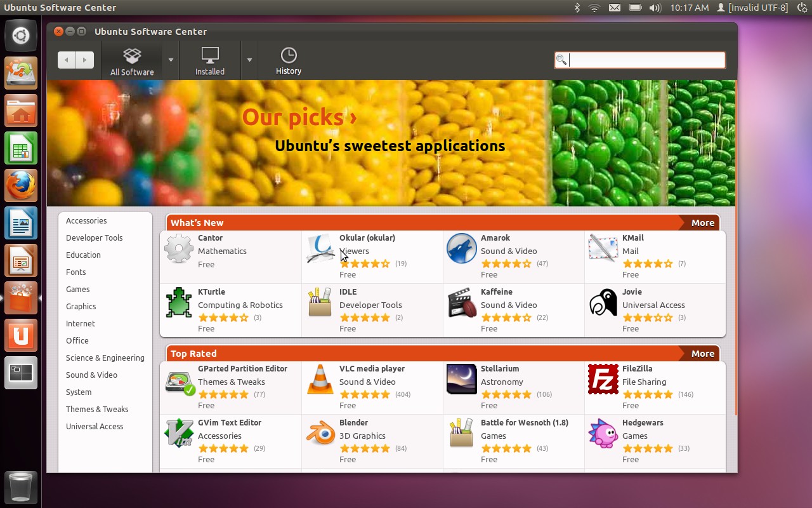The height and width of the screenshot is (508, 812).
Task: Open the sound volume indicator menu
Action: 655,8
